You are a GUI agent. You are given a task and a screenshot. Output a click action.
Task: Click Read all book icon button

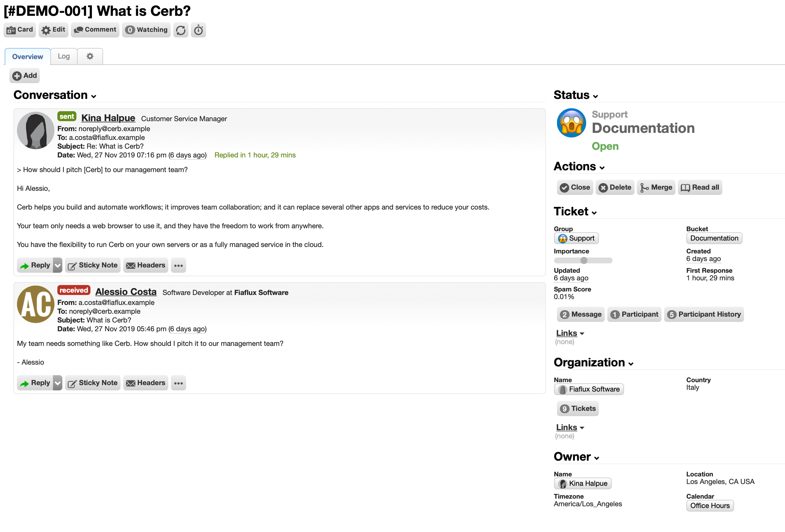(x=700, y=187)
